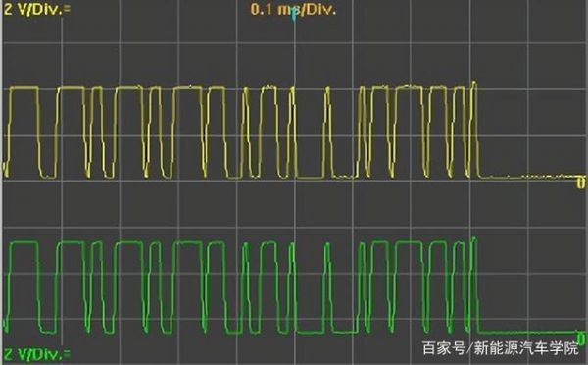The height and width of the screenshot is (365, 588).
Task: Click the yellow channel's 2 V/Div. scale label
Action: [x=37, y=9]
